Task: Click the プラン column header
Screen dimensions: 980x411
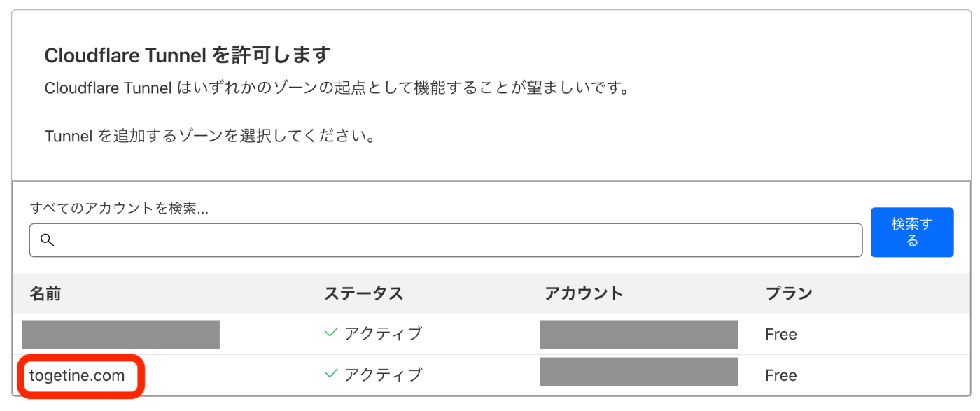Action: coord(789,293)
